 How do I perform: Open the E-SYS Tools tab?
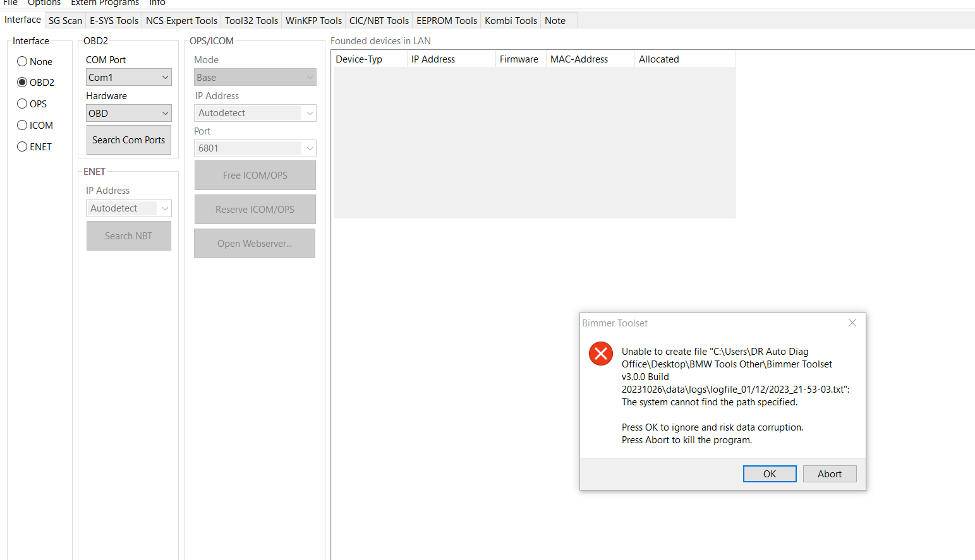pos(114,21)
